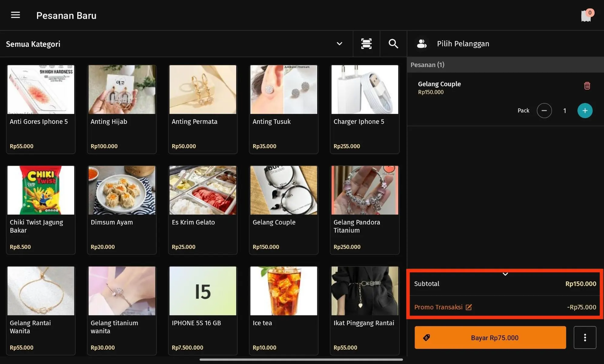Add Es Krim Gelato product
The height and width of the screenshot is (364, 604).
[x=203, y=210]
